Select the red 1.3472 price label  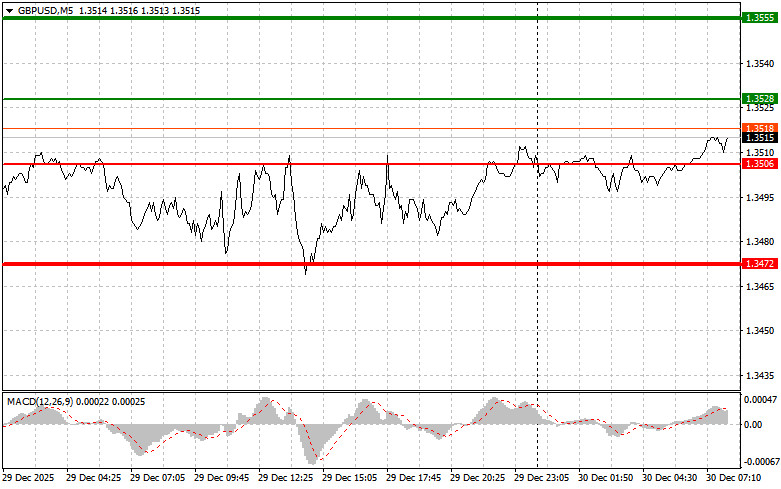point(756,263)
